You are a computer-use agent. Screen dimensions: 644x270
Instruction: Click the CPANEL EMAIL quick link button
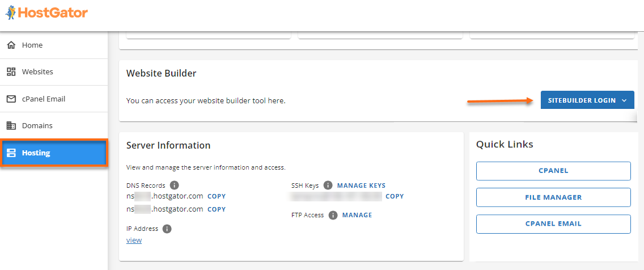pyautogui.click(x=553, y=224)
